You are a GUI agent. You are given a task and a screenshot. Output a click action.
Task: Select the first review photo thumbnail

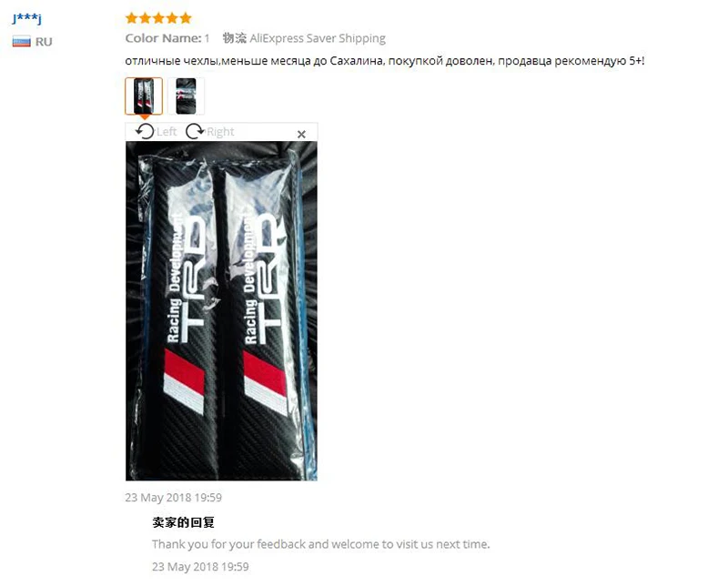point(144,96)
